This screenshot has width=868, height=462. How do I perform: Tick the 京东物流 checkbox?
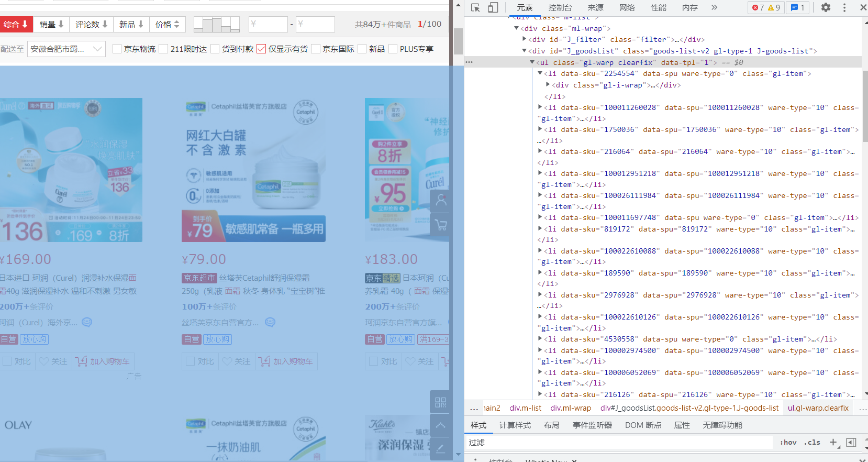[x=117, y=49]
